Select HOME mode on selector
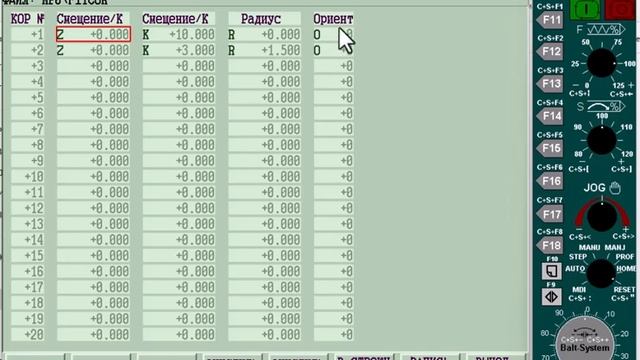Viewport: 640px width, 360px height. click(626, 269)
